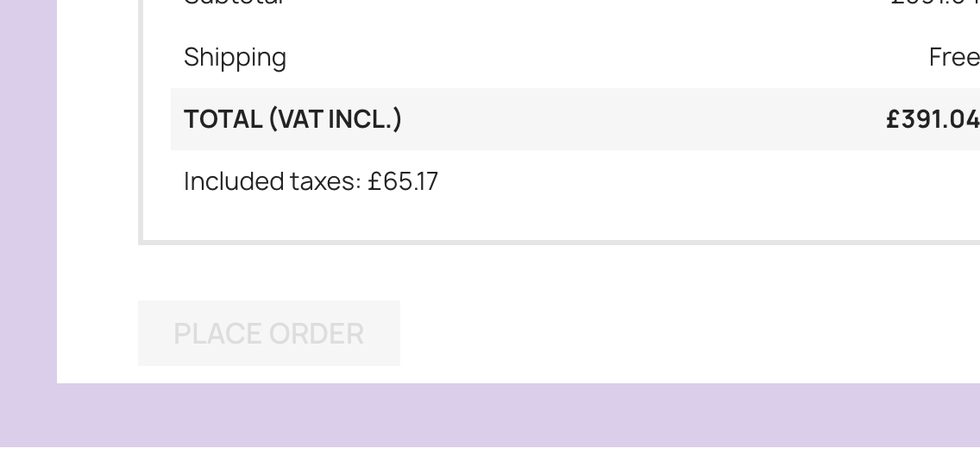980x461 pixels.
Task: Click the gray highlighted total row's middle
Action: (604, 119)
